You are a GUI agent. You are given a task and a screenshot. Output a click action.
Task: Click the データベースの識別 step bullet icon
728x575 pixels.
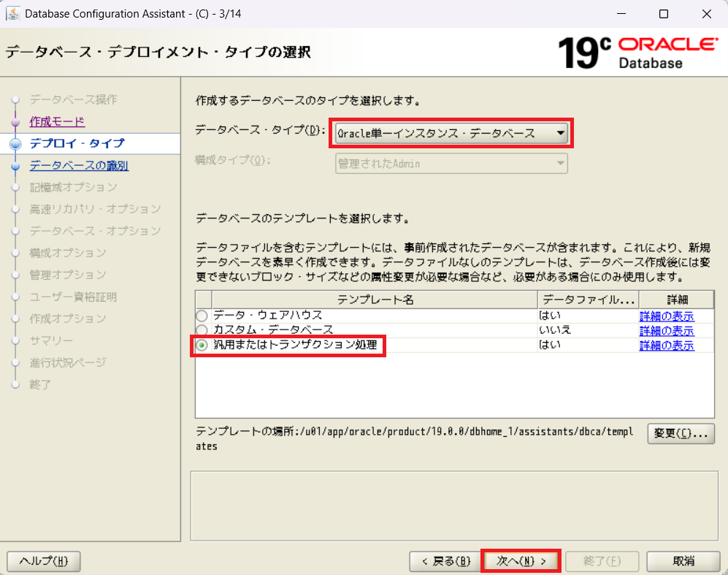[x=15, y=167]
